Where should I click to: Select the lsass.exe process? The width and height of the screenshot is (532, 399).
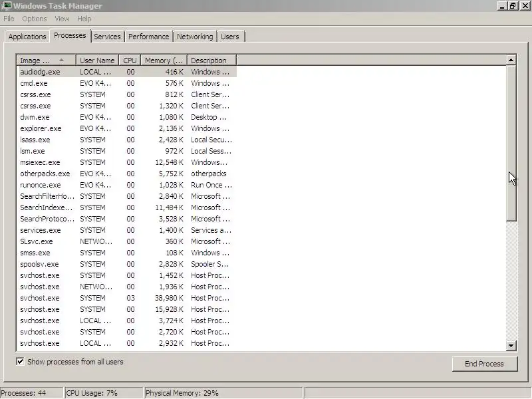point(126,140)
